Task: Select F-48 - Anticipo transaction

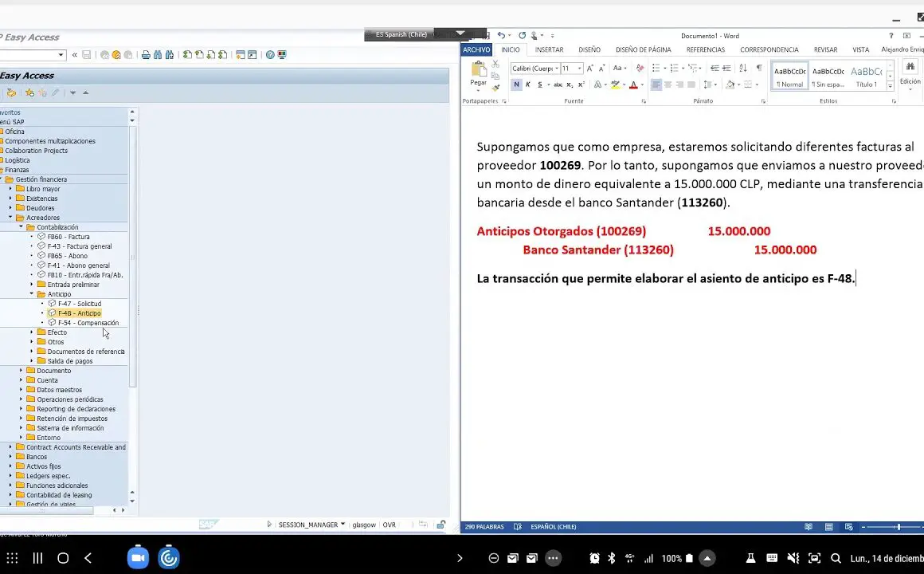Action: click(x=79, y=313)
